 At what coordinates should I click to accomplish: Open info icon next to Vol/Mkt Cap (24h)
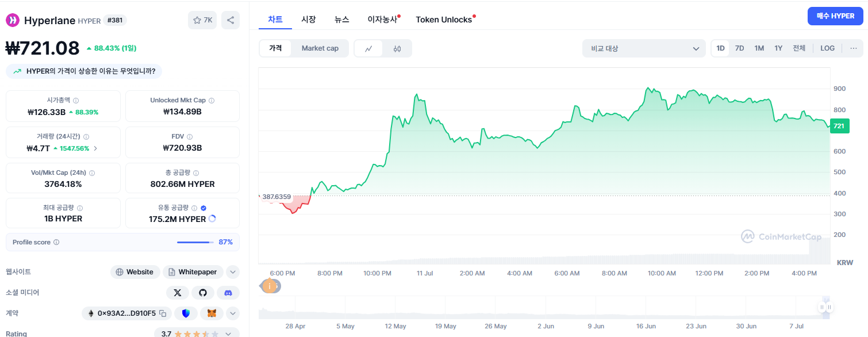pyautogui.click(x=92, y=173)
